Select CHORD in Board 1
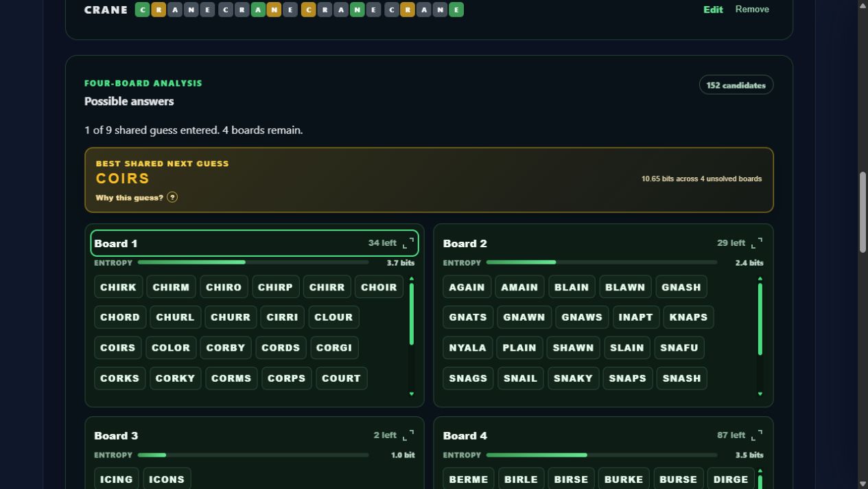The image size is (868, 489). [120, 317]
